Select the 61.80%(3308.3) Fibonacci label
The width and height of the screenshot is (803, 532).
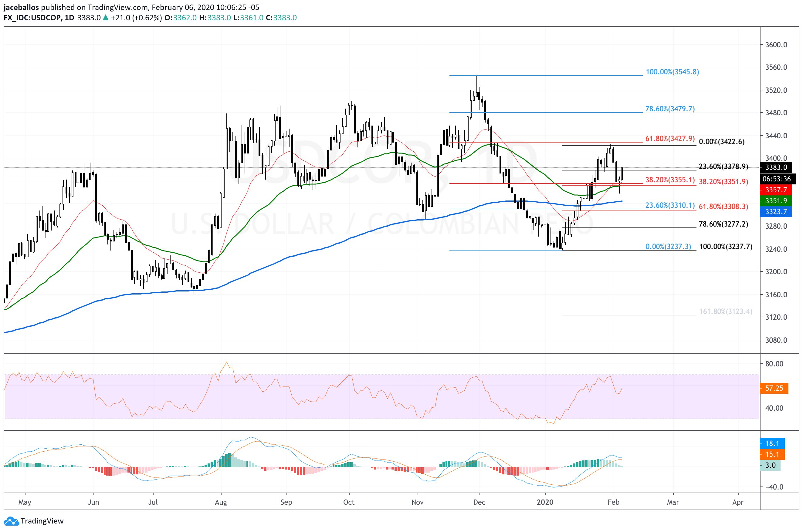(x=723, y=207)
